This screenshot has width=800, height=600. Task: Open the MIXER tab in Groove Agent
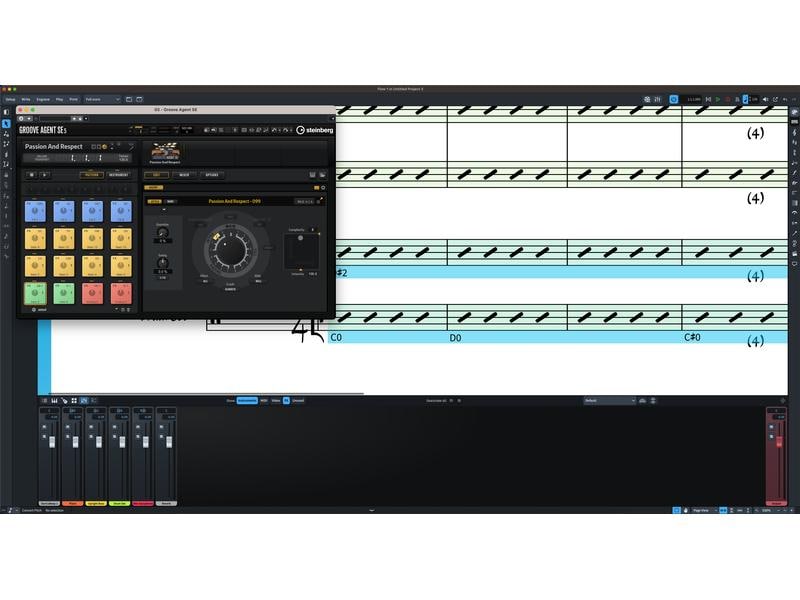click(184, 175)
